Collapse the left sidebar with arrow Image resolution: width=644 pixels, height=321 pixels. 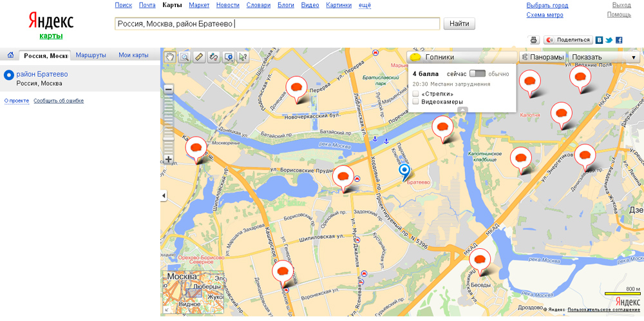click(x=163, y=195)
